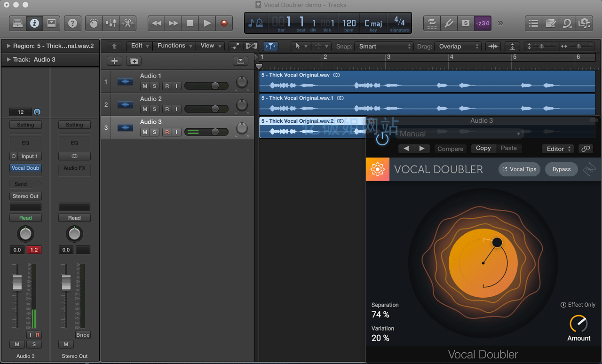Open the Functions menu

click(174, 46)
